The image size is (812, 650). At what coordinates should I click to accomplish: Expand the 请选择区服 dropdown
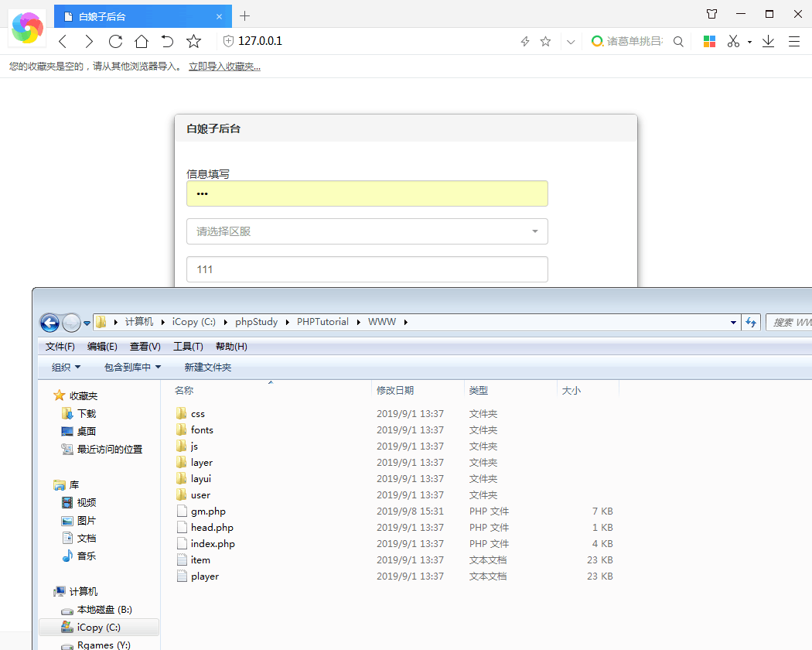tap(367, 231)
